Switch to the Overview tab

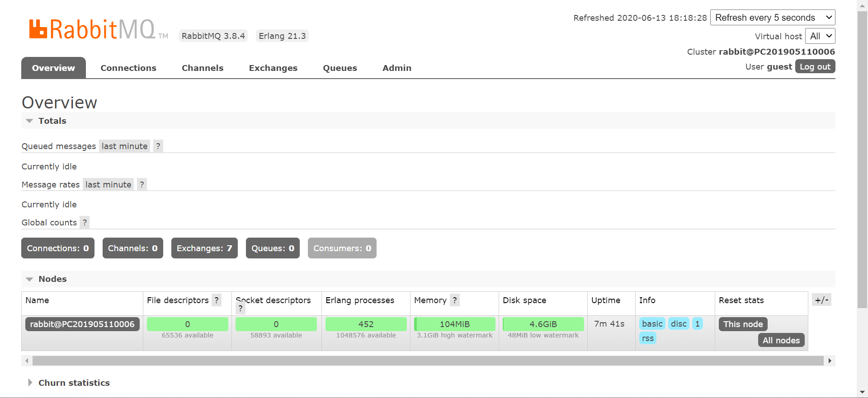pyautogui.click(x=53, y=68)
